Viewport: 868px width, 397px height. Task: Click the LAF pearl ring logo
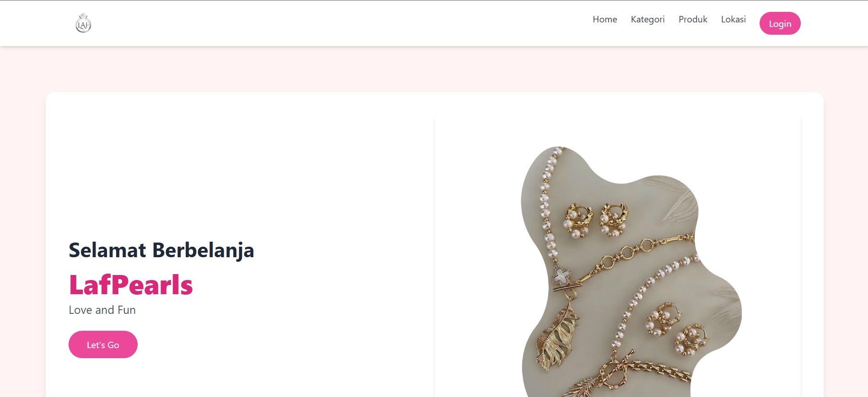tap(83, 23)
